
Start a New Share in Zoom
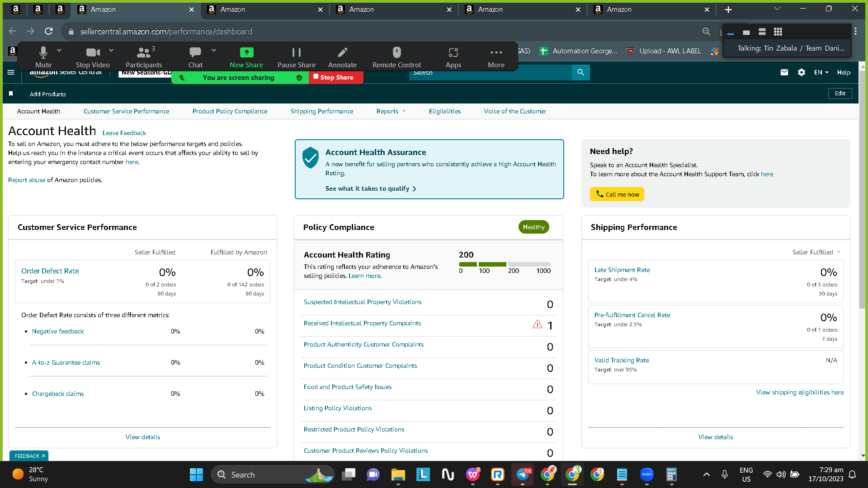(246, 57)
